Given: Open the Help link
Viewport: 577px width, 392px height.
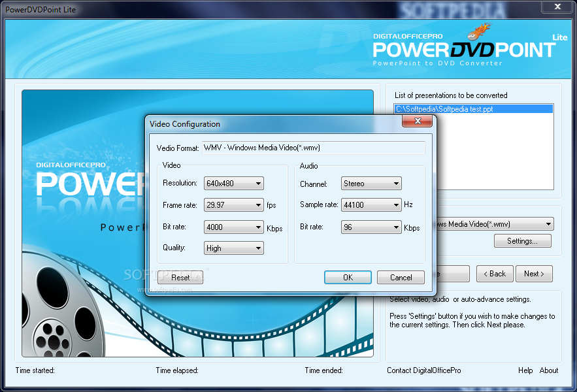Looking at the screenshot, I should point(525,370).
